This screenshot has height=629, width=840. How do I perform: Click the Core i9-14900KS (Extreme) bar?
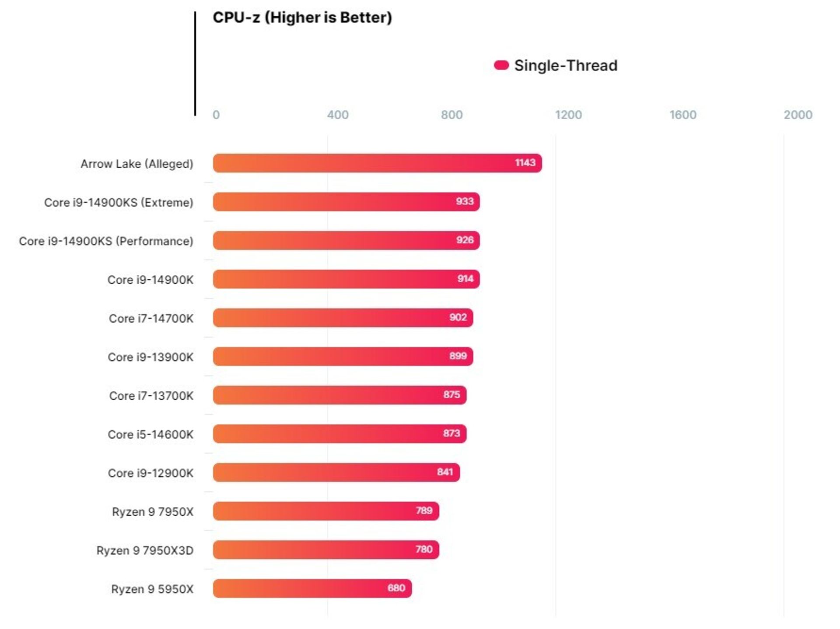pos(346,202)
